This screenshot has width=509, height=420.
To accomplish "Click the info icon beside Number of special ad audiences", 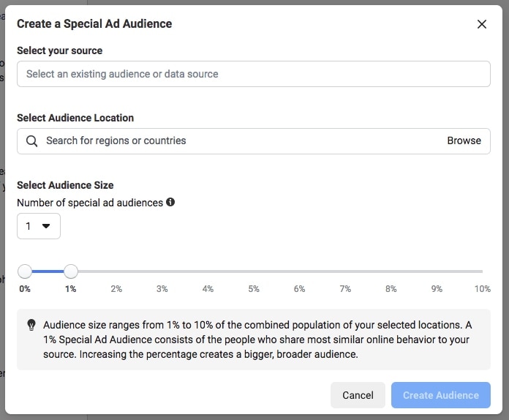I will (x=170, y=202).
